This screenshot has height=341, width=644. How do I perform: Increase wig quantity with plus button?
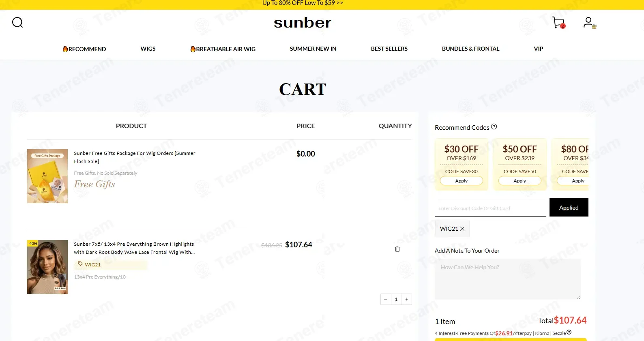[x=407, y=299]
